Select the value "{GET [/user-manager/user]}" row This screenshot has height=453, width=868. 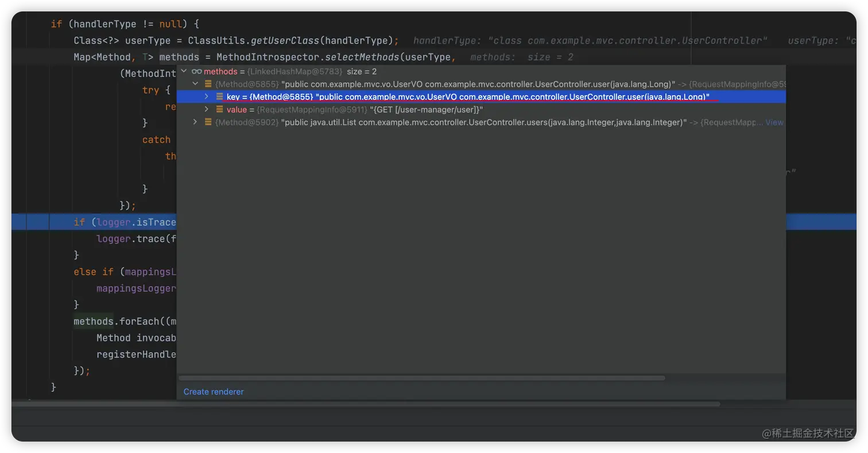click(x=481, y=110)
